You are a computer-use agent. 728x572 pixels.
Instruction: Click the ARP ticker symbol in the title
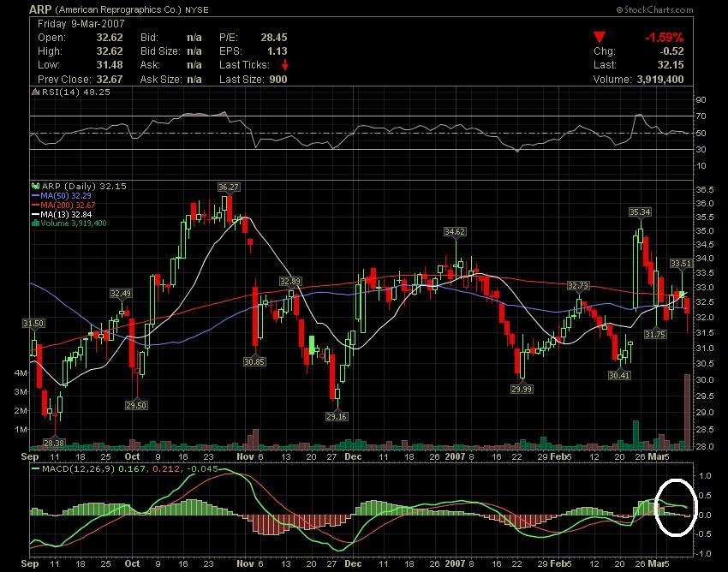click(x=40, y=9)
